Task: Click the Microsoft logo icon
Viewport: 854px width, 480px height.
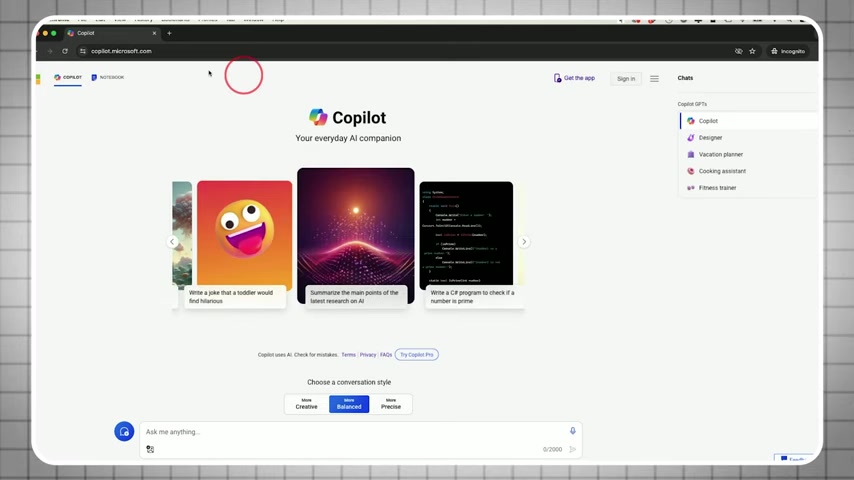Action: click(38, 79)
